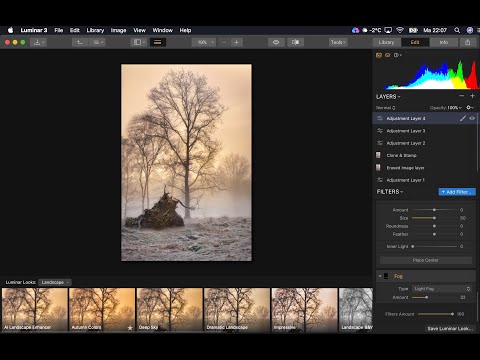480x360 pixels.
Task: Open the Fog Type Light Fog dropdown
Action: click(x=442, y=289)
